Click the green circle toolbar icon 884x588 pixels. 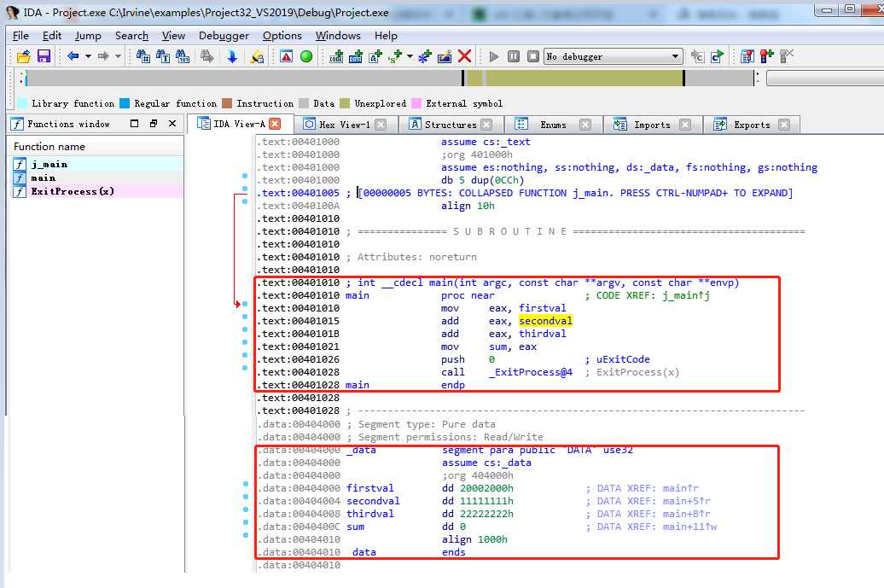click(306, 56)
